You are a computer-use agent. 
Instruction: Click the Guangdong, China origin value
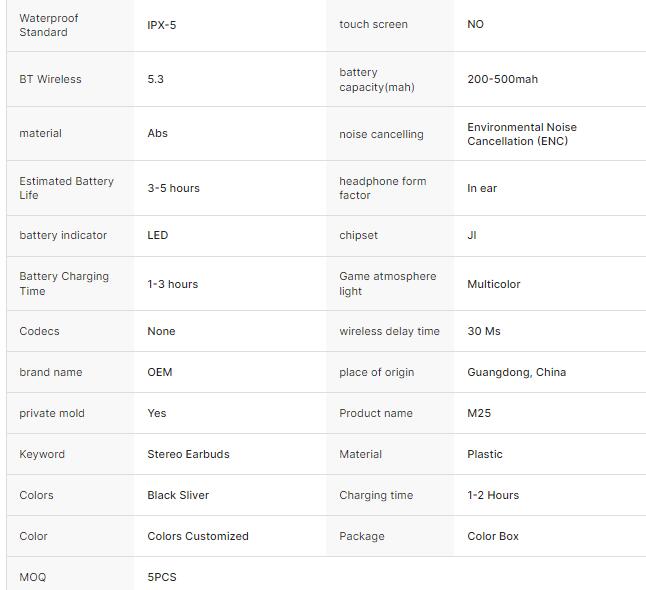pyautogui.click(x=516, y=372)
